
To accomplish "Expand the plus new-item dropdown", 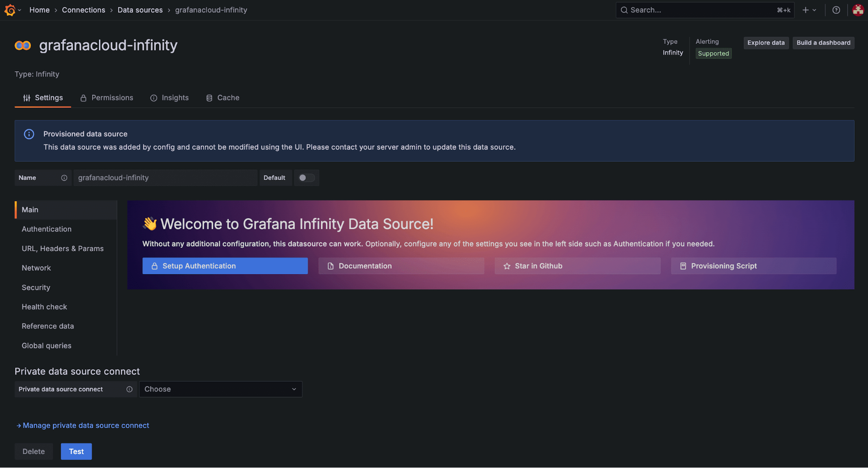I will pyautogui.click(x=809, y=10).
